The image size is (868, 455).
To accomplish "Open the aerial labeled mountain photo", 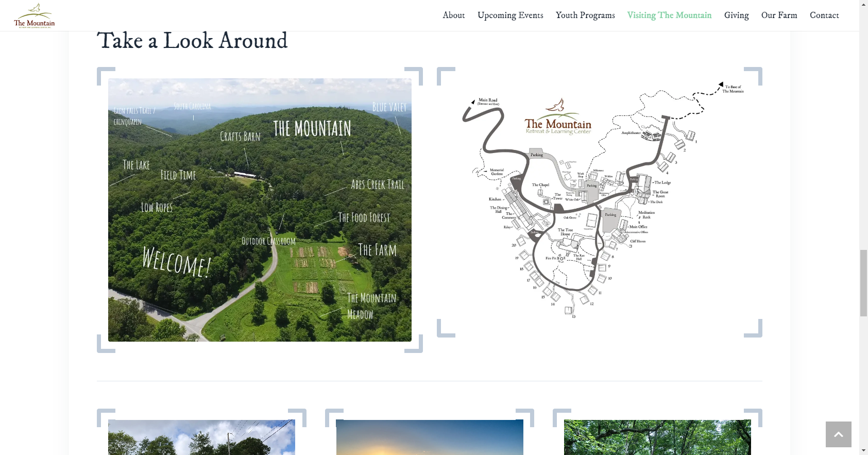I will pyautogui.click(x=260, y=210).
